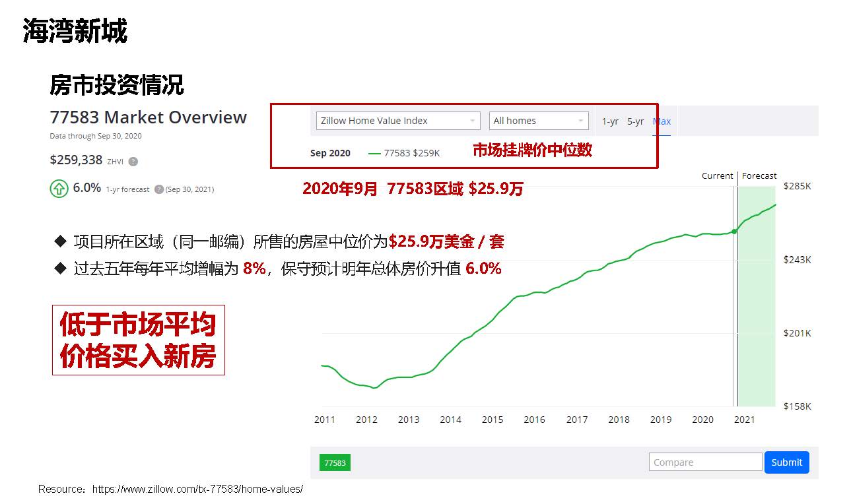
Task: Click the help icon next to ZHVI
Action: tap(133, 162)
